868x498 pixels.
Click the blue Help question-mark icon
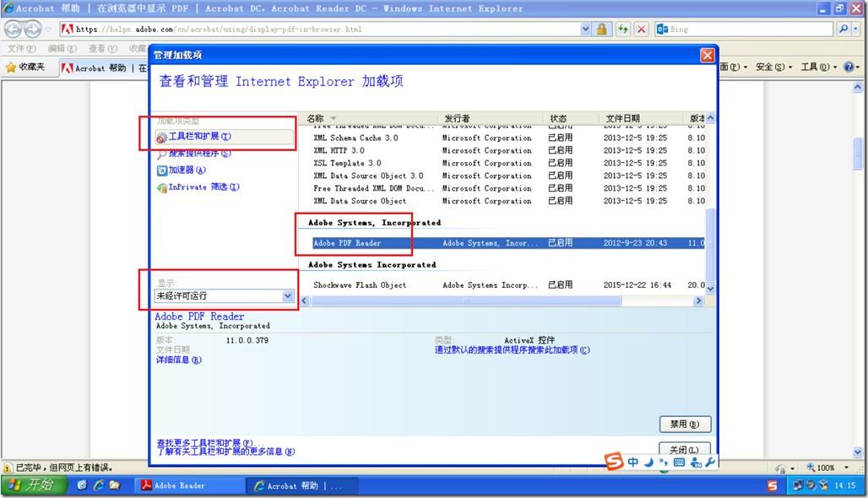coord(848,67)
